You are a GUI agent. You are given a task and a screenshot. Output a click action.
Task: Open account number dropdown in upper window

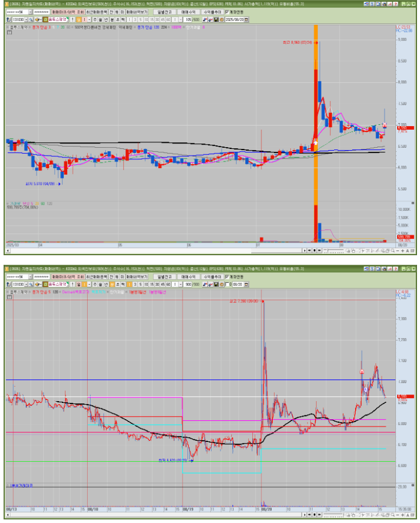pyautogui.click(x=30, y=11)
